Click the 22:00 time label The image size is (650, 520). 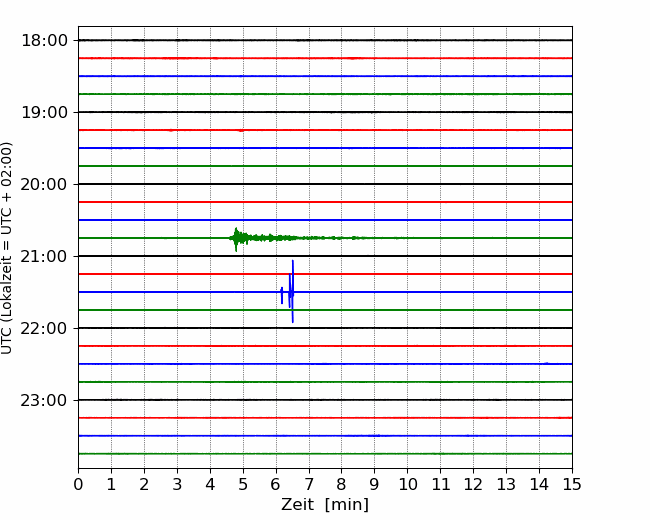44,328
